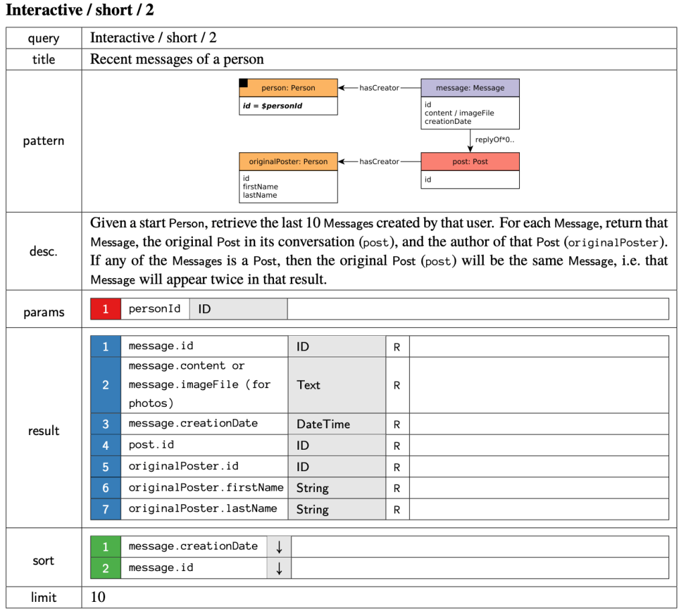Click the down arrow in the message.id sort row

tap(279, 568)
